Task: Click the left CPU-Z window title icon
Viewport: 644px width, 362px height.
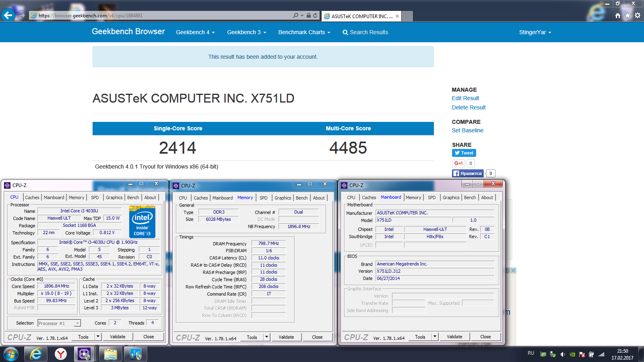Action: click(x=7, y=185)
